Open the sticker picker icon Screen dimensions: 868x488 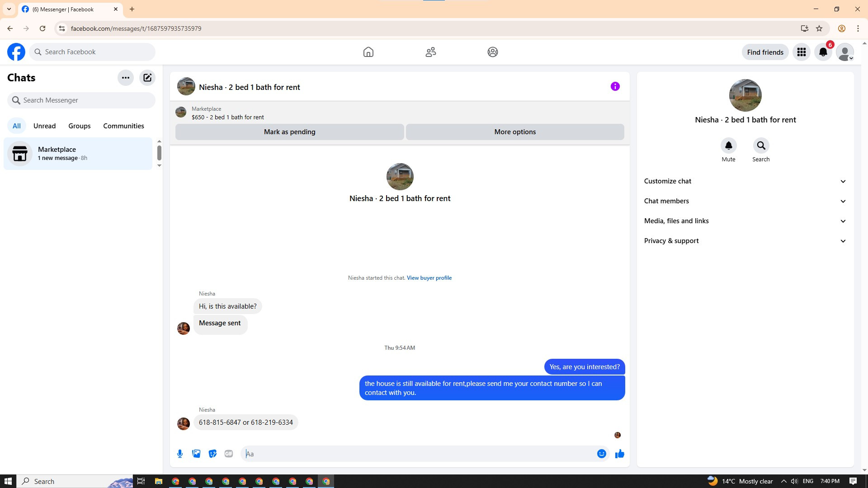tap(212, 454)
